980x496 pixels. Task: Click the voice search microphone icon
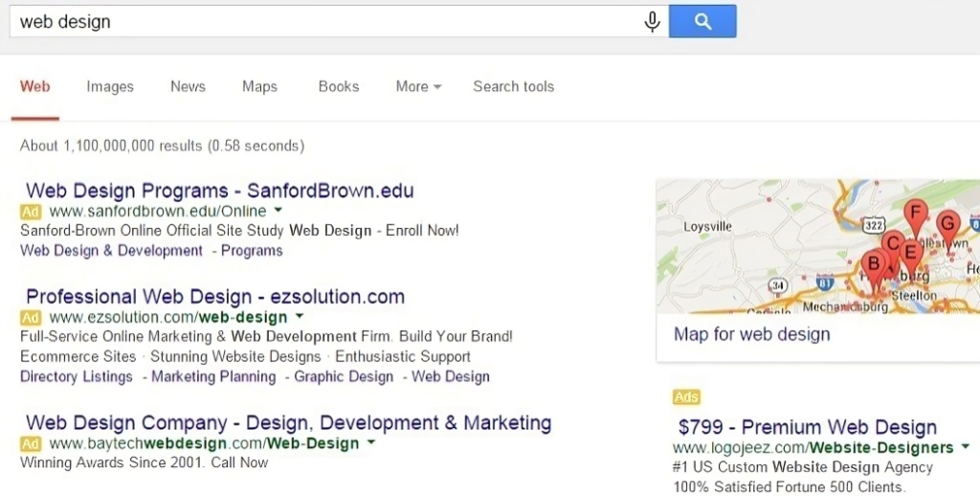pyautogui.click(x=652, y=21)
